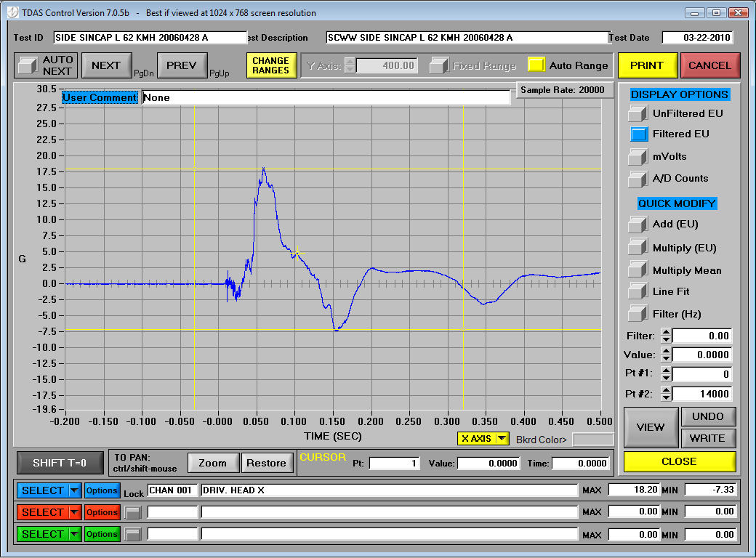This screenshot has height=558, width=756.
Task: Open the blue SELECT channel dropdown
Action: tap(49, 490)
